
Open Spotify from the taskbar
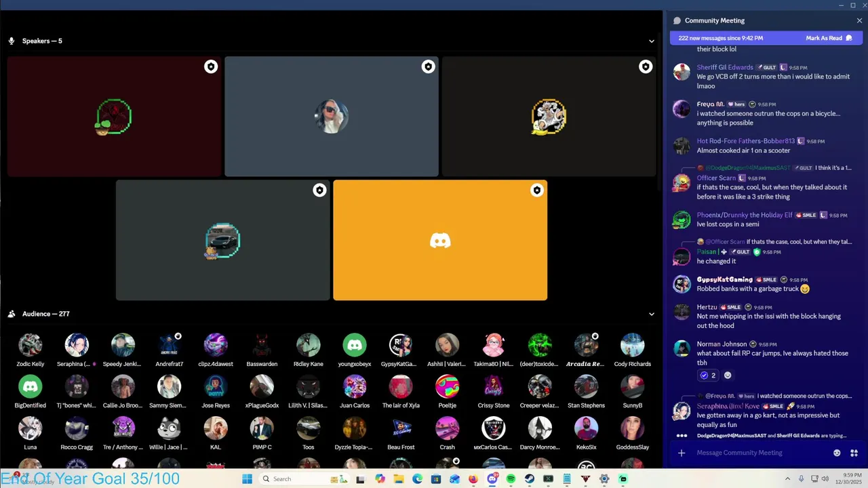coord(511,479)
